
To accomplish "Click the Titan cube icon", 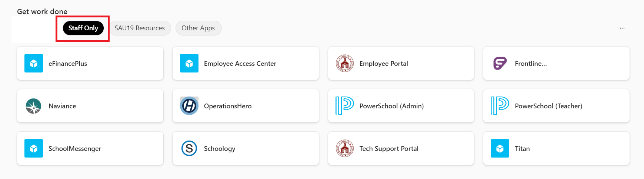I will pos(500,148).
